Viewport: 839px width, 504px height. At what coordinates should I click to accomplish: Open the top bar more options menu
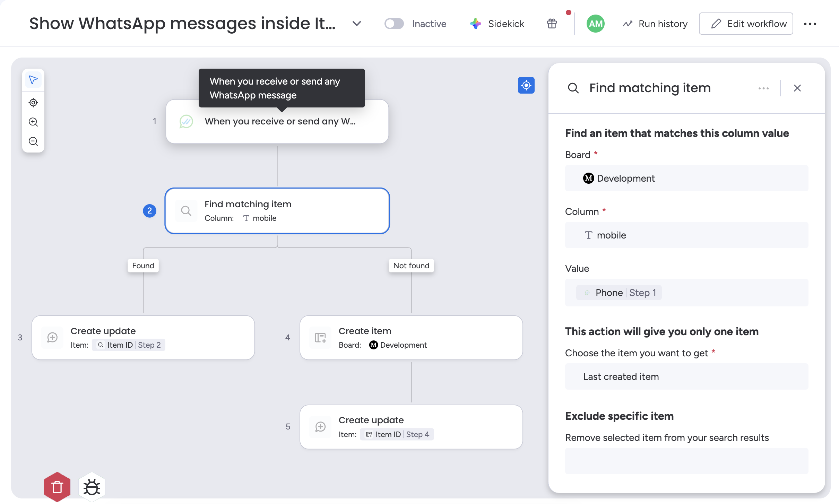click(x=810, y=24)
